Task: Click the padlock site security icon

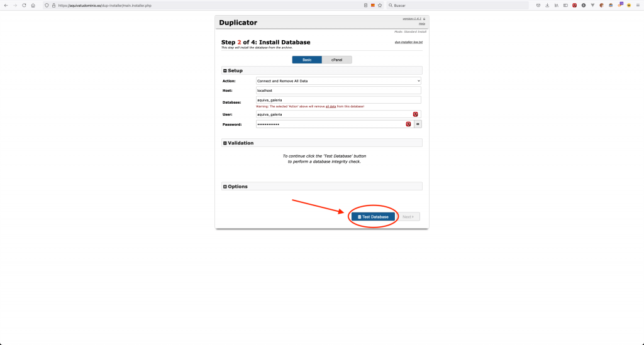Action: (53, 5)
